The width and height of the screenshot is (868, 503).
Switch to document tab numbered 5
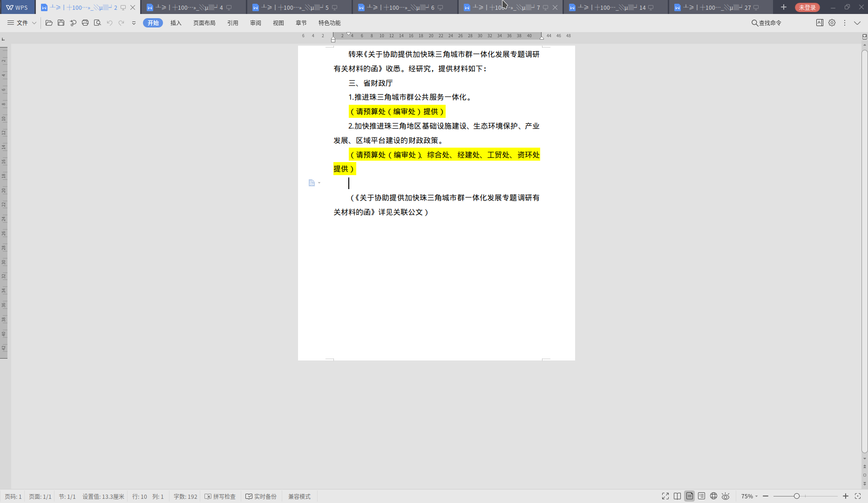coord(298,7)
